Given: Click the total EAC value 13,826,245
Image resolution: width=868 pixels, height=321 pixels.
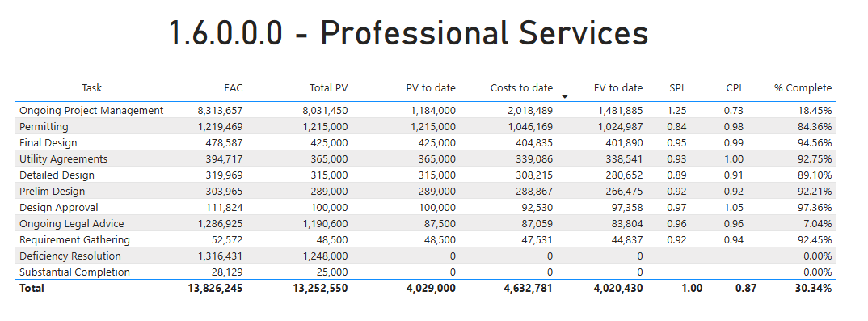Looking at the screenshot, I should point(215,289).
